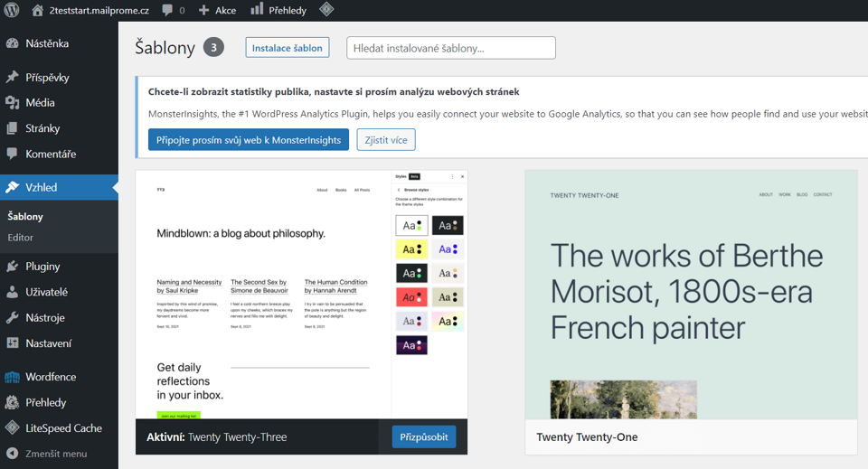The width and height of the screenshot is (868, 469).
Task: Open the Twenty Twenty-One theme screenshot
Action: (x=691, y=295)
